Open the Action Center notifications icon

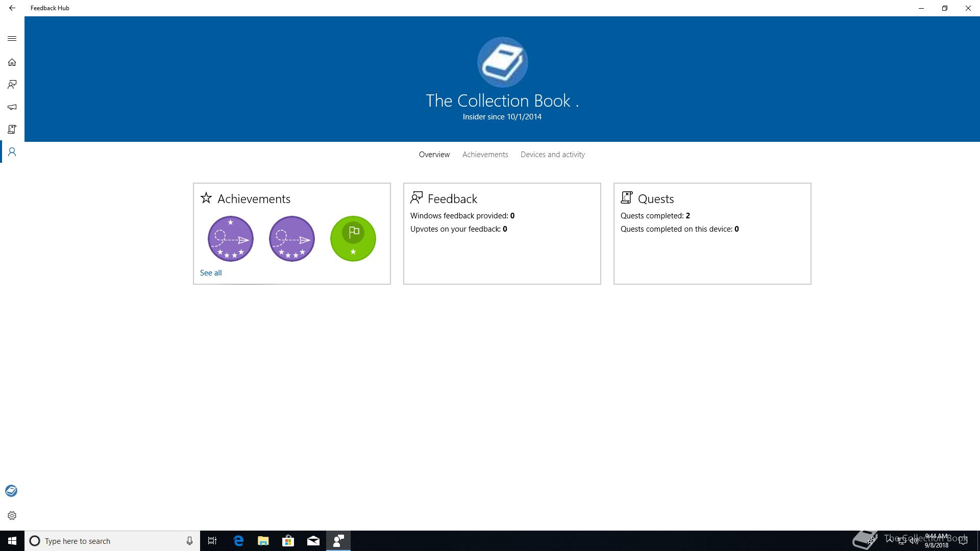click(963, 541)
